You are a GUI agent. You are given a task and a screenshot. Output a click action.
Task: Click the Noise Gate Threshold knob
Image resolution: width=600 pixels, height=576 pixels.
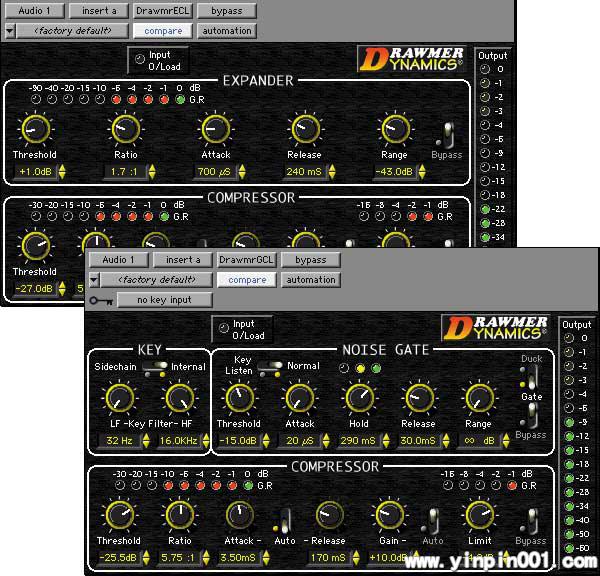238,398
